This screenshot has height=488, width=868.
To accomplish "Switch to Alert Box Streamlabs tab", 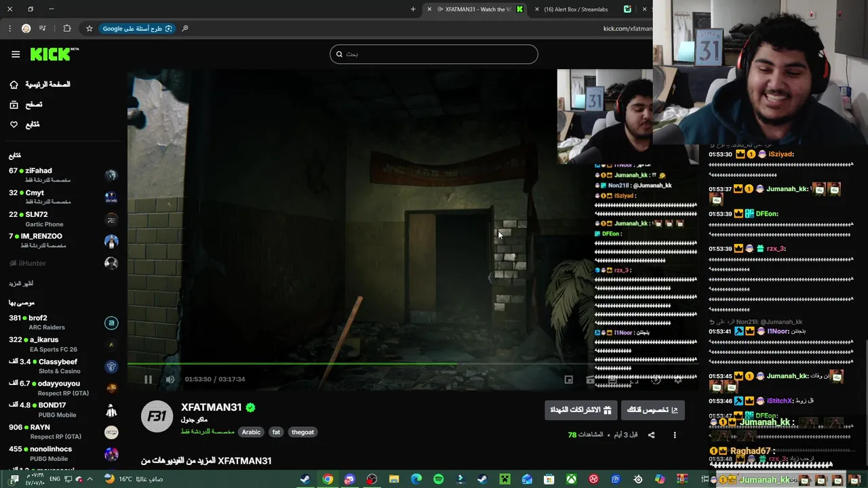I will 583,9.
